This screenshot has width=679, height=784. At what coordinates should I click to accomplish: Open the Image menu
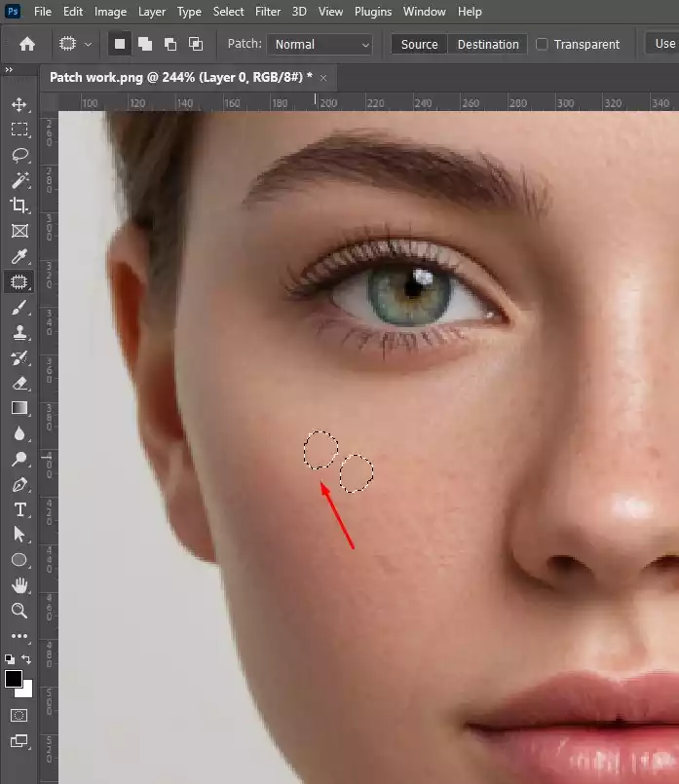tap(110, 12)
